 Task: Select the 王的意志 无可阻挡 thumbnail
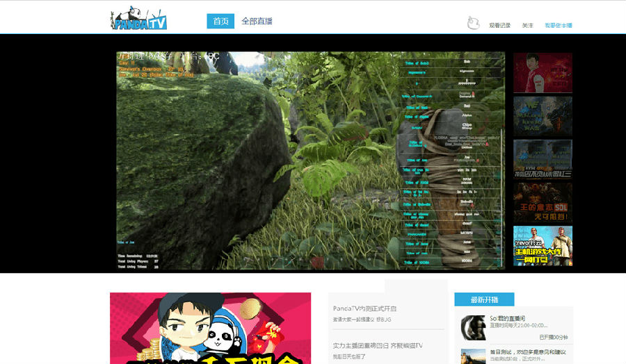click(x=543, y=203)
